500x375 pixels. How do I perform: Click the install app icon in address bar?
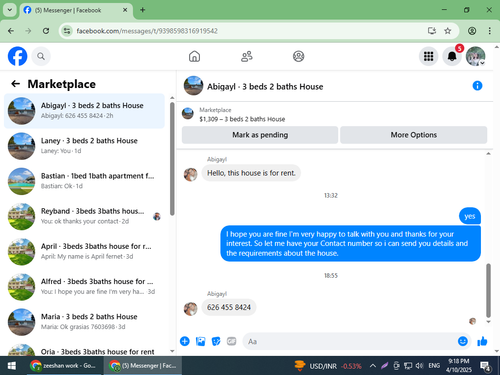(432, 31)
